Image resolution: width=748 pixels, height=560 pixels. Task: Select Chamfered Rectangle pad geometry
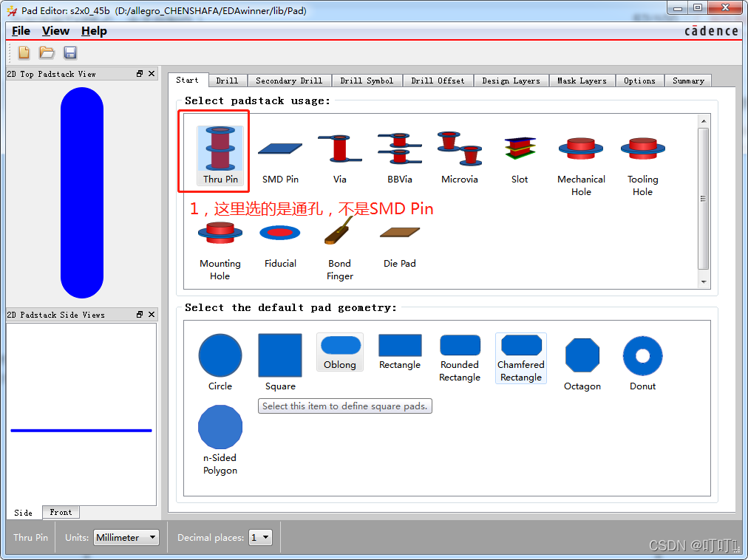521,358
